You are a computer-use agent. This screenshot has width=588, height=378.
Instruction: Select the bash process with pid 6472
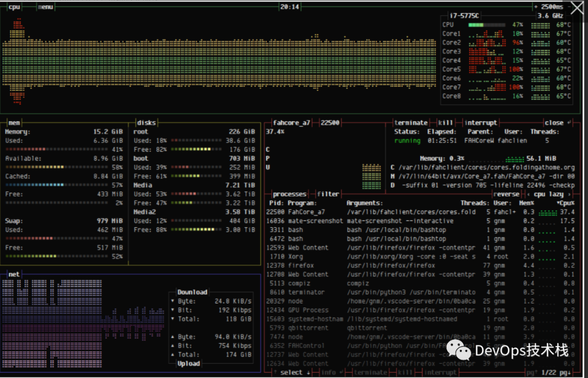pos(420,239)
